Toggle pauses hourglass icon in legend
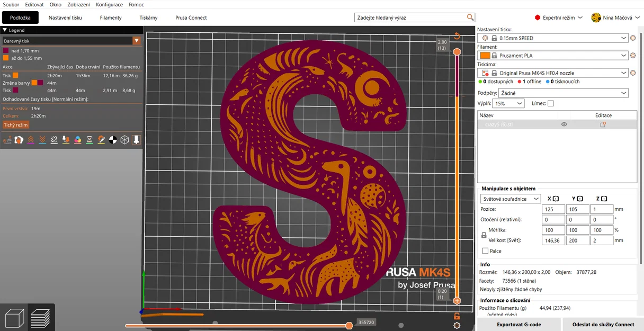The width and height of the screenshot is (644, 331). tap(90, 140)
